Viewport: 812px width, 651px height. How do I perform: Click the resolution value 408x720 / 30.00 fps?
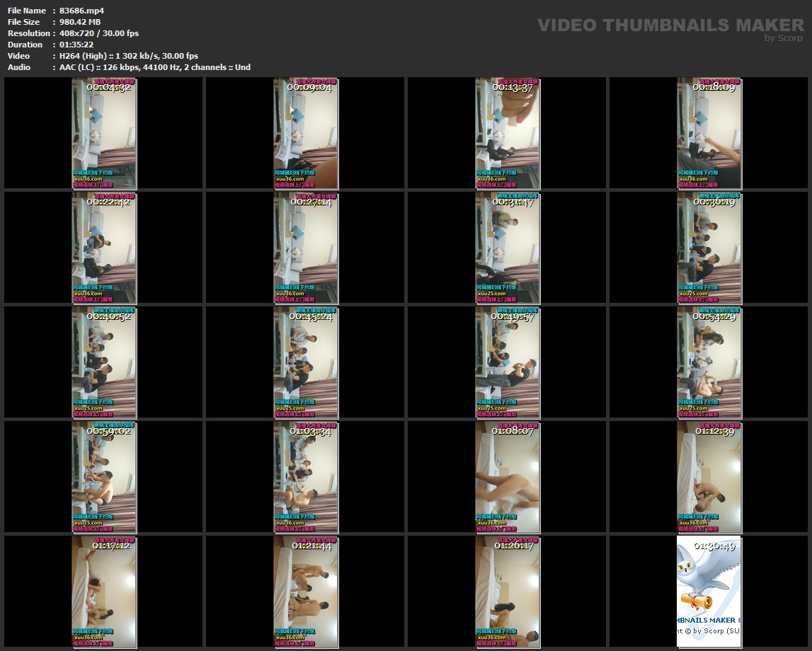click(x=99, y=33)
